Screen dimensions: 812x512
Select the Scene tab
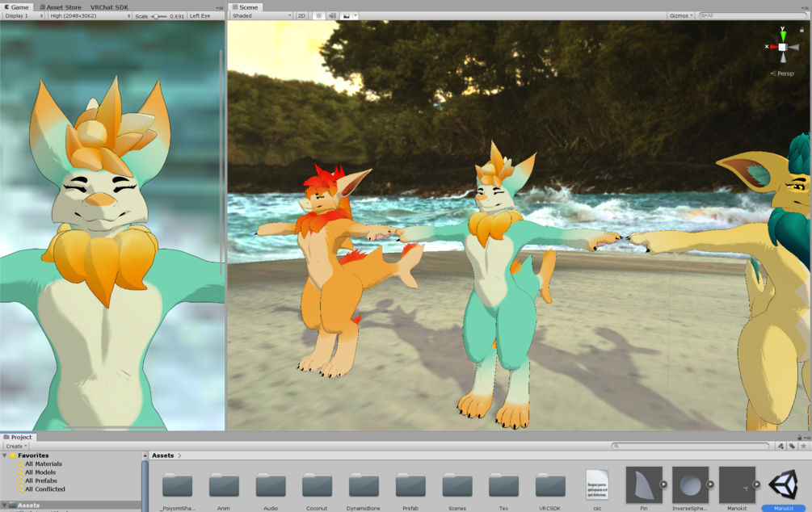point(245,7)
